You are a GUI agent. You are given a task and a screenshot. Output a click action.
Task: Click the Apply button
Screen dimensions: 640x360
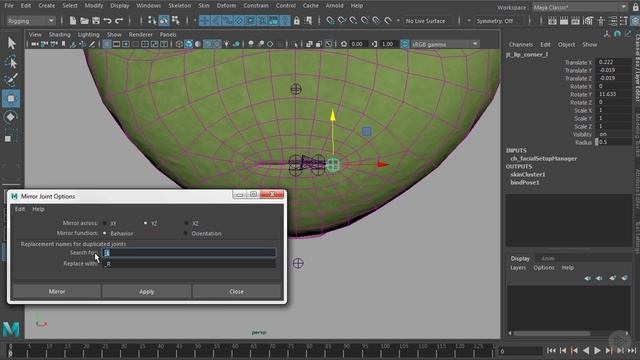pyautogui.click(x=147, y=291)
